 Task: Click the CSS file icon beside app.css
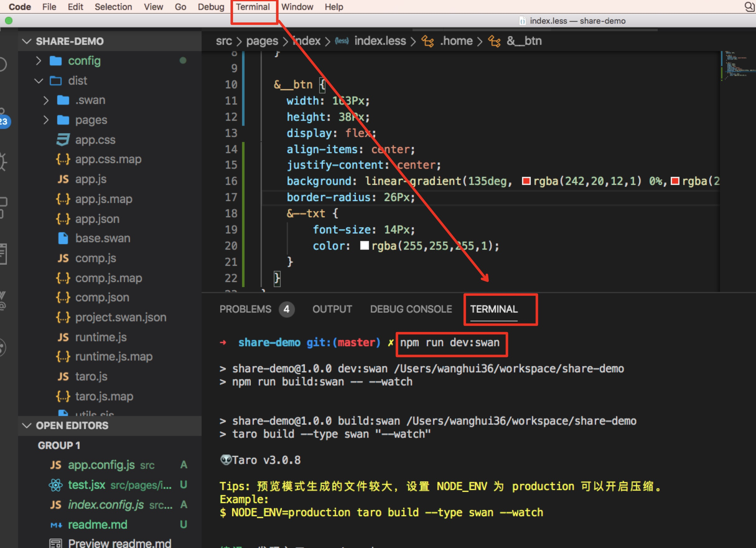click(63, 140)
